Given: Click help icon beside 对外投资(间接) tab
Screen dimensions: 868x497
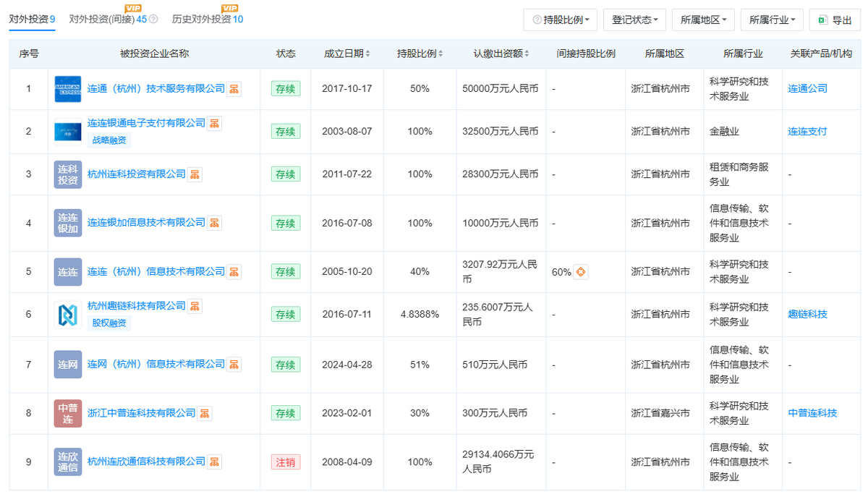Looking at the screenshot, I should point(153,20).
